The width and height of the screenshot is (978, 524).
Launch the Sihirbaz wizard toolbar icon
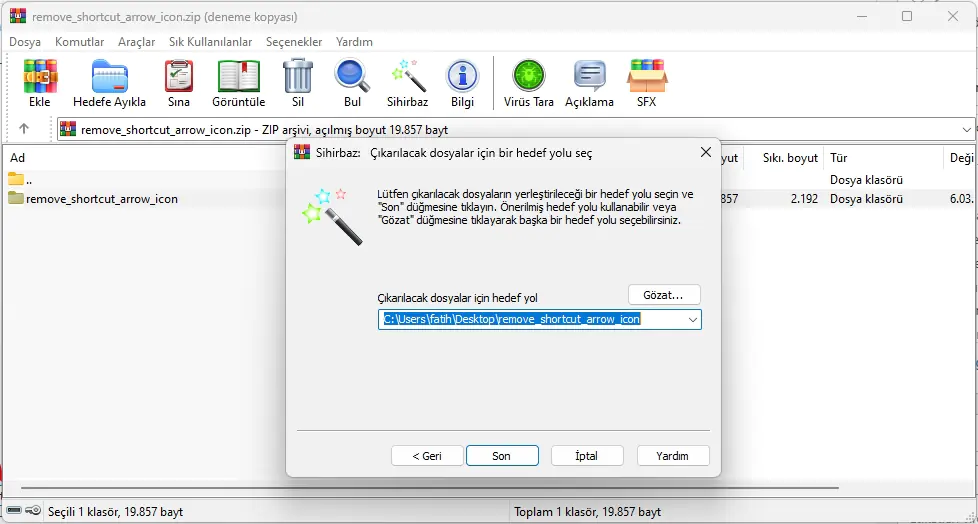(408, 76)
